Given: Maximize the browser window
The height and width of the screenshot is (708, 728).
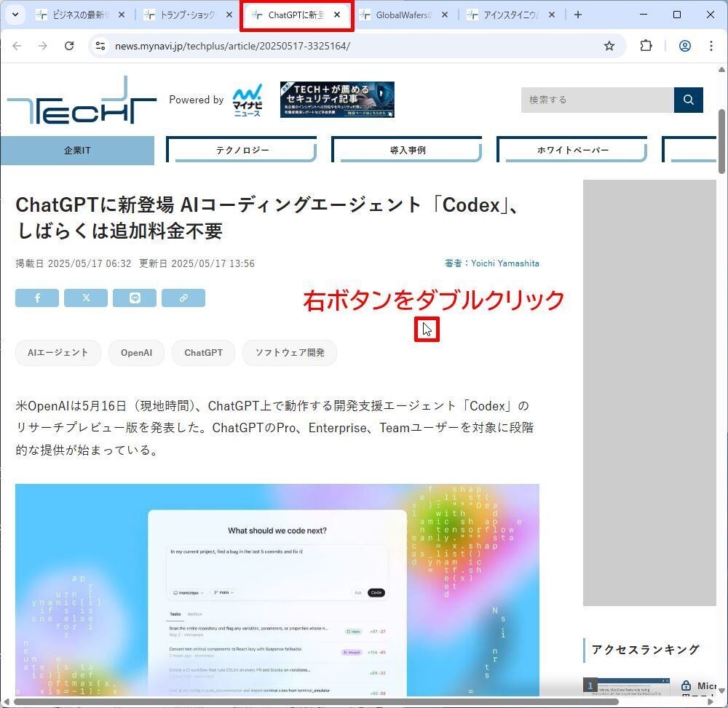Looking at the screenshot, I should click(x=677, y=15).
